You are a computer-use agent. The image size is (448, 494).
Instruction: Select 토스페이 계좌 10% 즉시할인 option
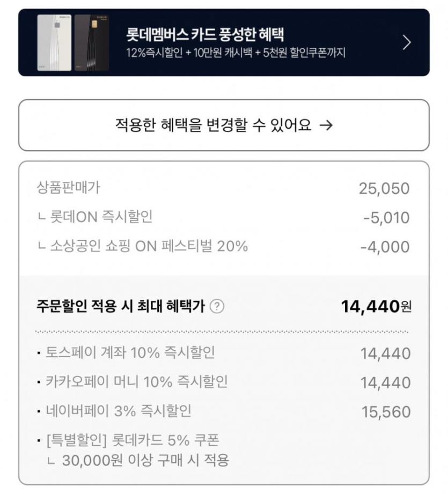point(130,353)
